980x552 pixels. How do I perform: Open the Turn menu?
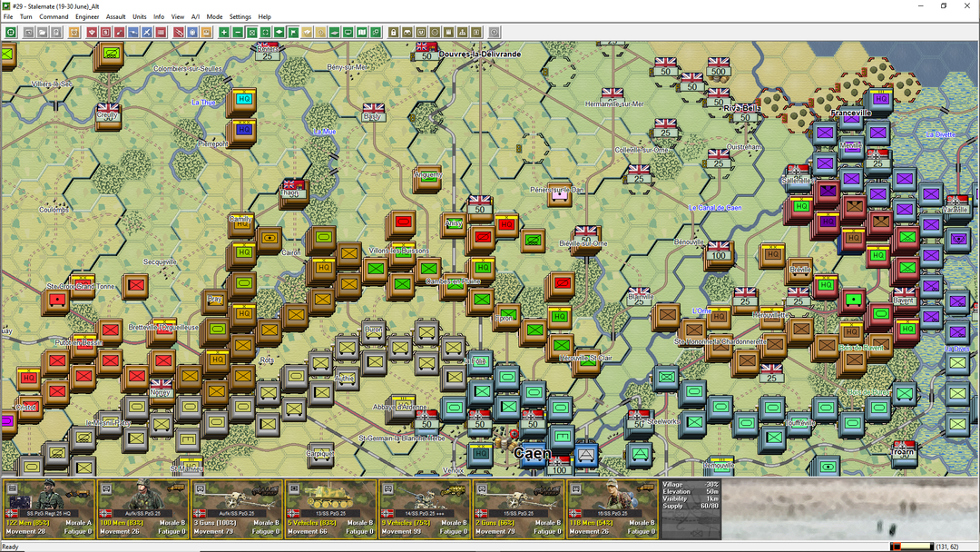[x=25, y=17]
